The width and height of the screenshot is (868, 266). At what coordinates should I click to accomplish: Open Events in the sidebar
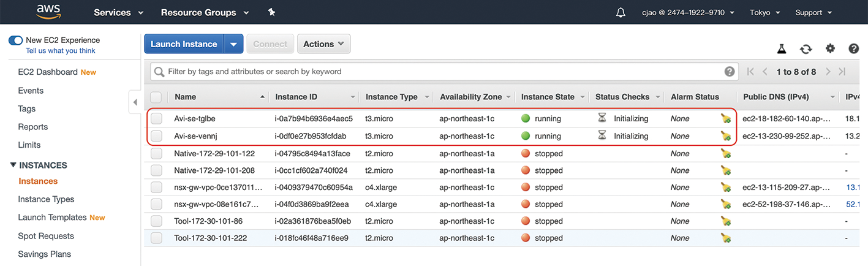pyautogui.click(x=31, y=91)
